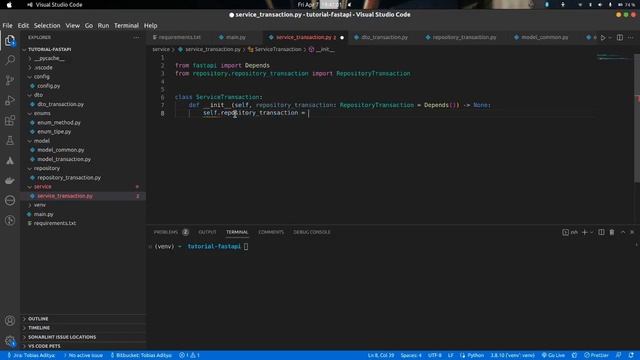Open editor More Actions ellipsis
The image size is (640, 360).
631,38
